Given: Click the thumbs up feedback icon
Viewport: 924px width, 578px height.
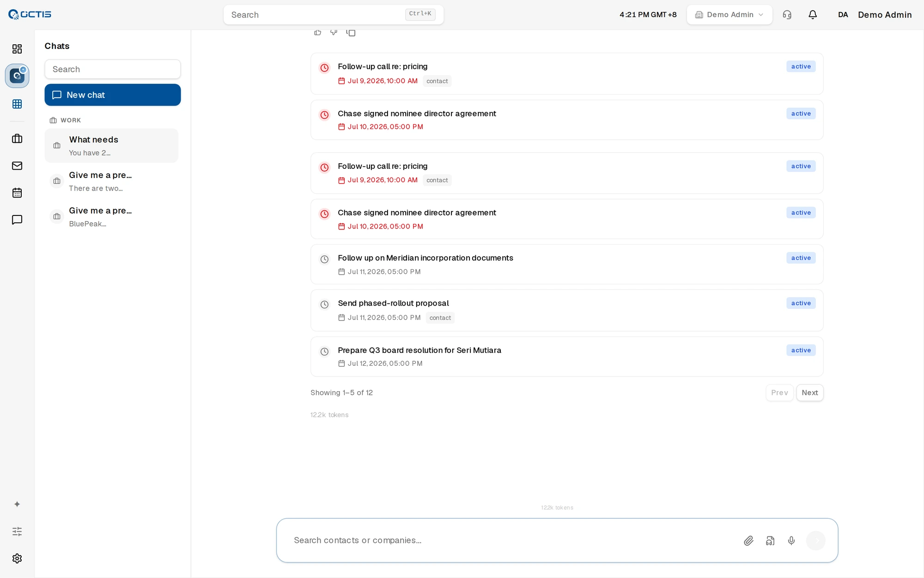Looking at the screenshot, I should (318, 32).
